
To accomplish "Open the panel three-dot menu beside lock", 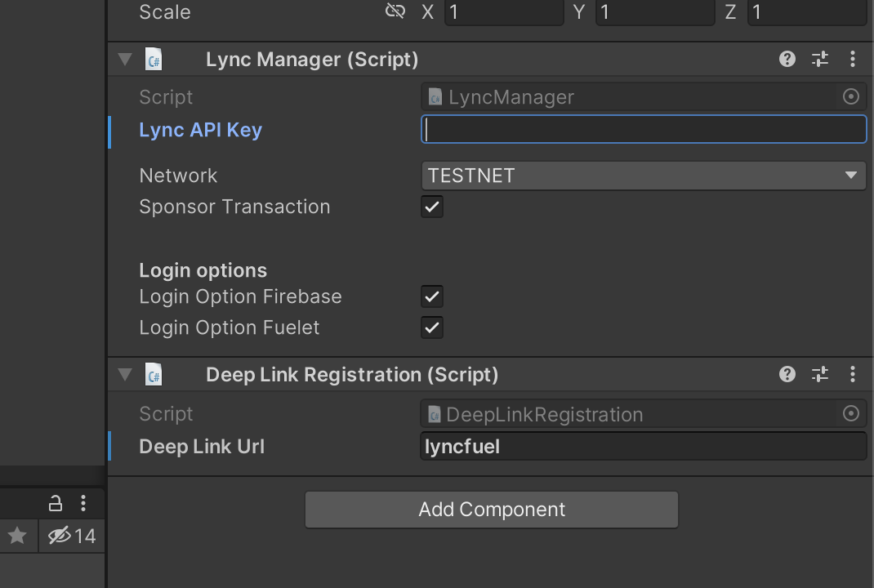I will [83, 503].
